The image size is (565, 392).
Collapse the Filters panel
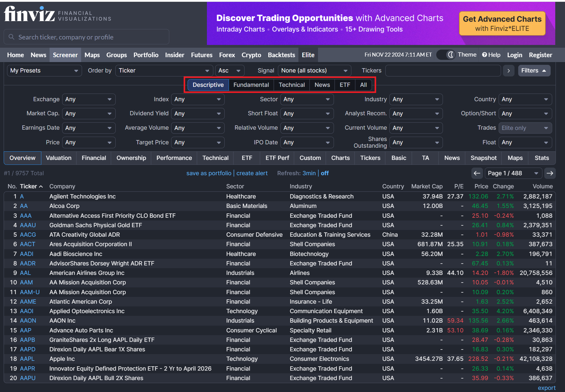click(x=534, y=71)
